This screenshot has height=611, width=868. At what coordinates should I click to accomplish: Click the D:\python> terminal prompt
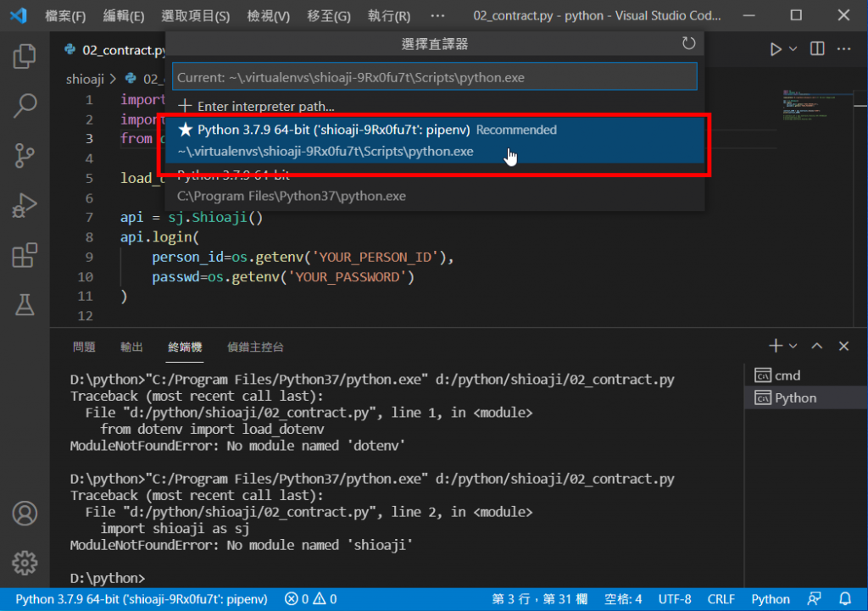(x=108, y=578)
